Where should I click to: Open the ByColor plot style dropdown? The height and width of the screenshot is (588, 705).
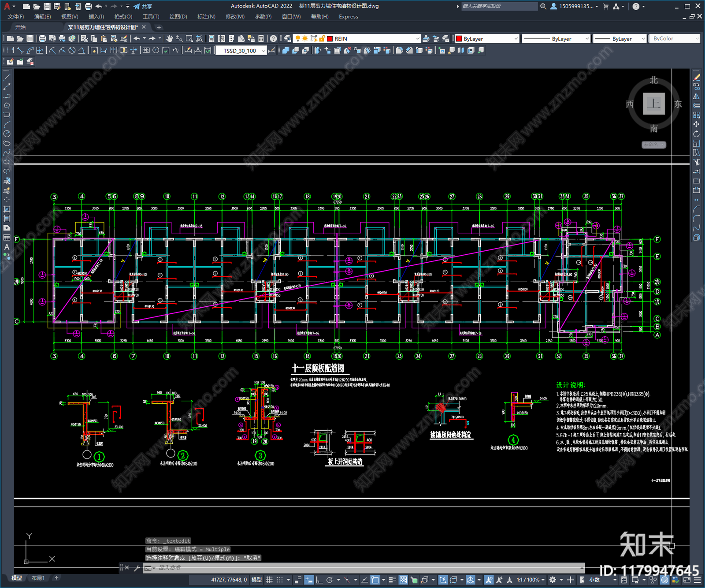pos(697,39)
